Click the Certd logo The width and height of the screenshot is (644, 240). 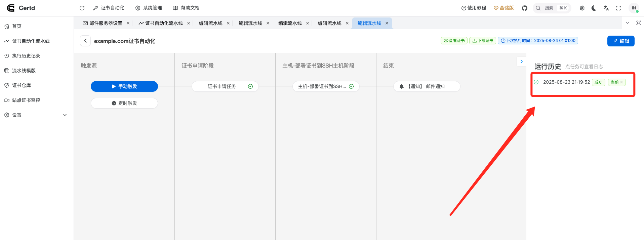[21, 8]
